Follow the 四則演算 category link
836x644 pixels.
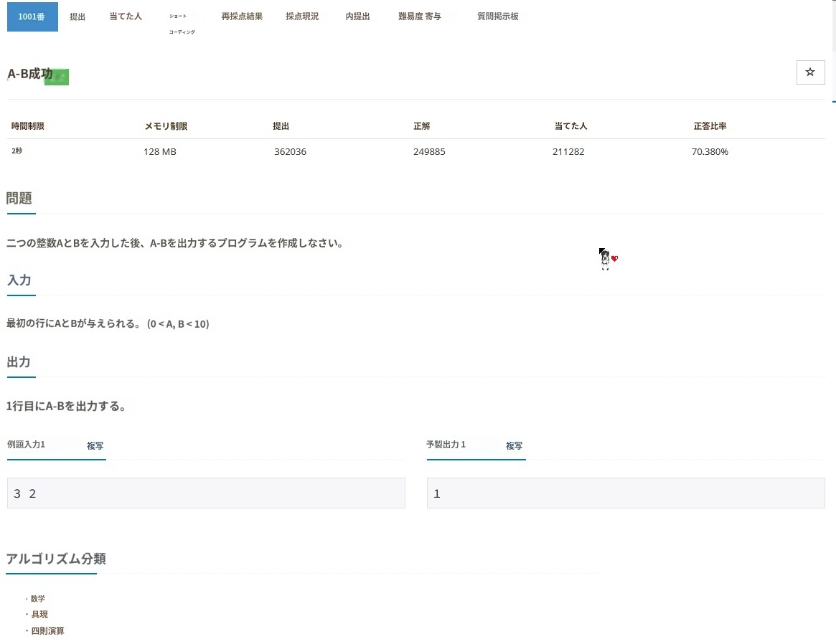(47, 631)
